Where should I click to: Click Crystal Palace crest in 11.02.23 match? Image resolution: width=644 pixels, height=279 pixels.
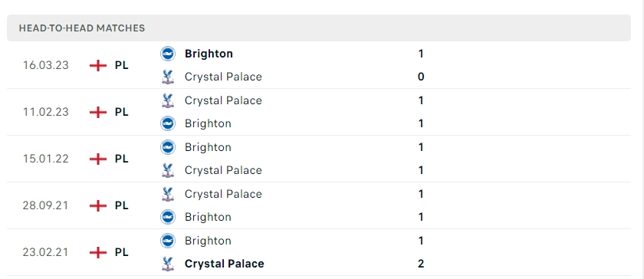click(168, 100)
